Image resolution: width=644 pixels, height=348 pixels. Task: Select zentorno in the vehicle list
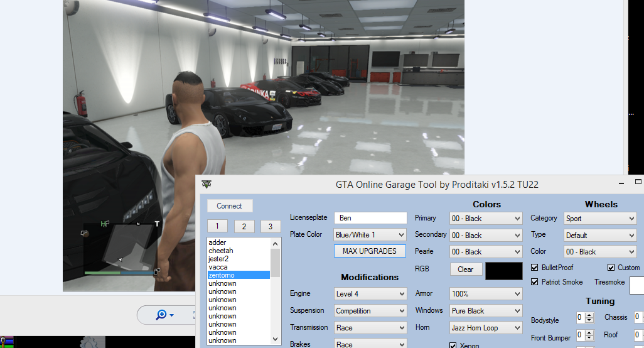click(x=239, y=275)
